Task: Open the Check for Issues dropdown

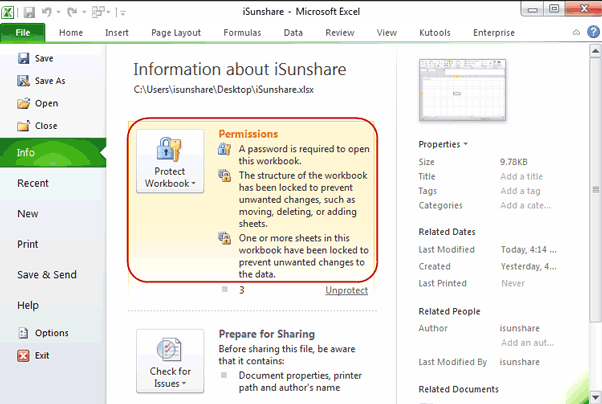Action: click(170, 360)
